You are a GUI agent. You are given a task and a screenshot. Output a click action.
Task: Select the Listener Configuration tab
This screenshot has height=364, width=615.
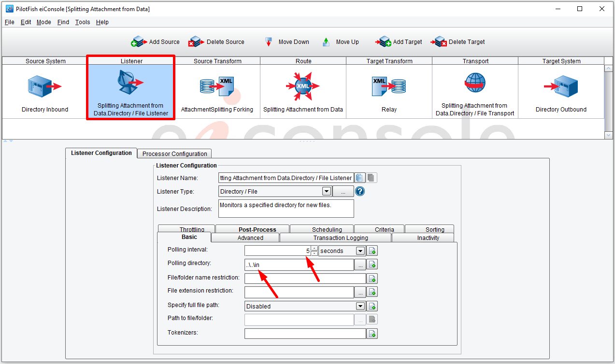(101, 153)
